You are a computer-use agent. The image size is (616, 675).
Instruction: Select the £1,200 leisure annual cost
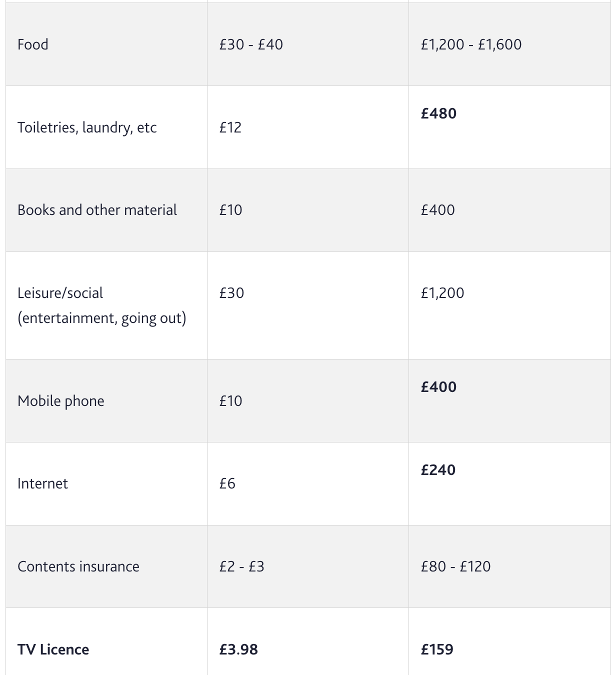point(442,293)
